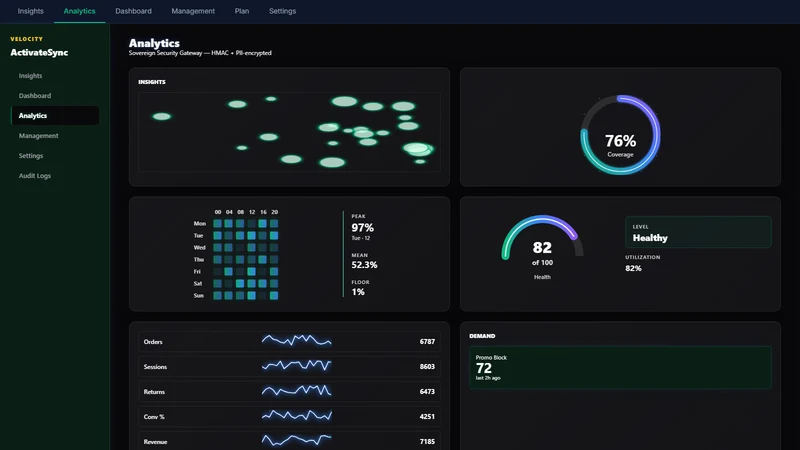Open Management in the sidebar
800x450 pixels.
[x=55, y=136]
